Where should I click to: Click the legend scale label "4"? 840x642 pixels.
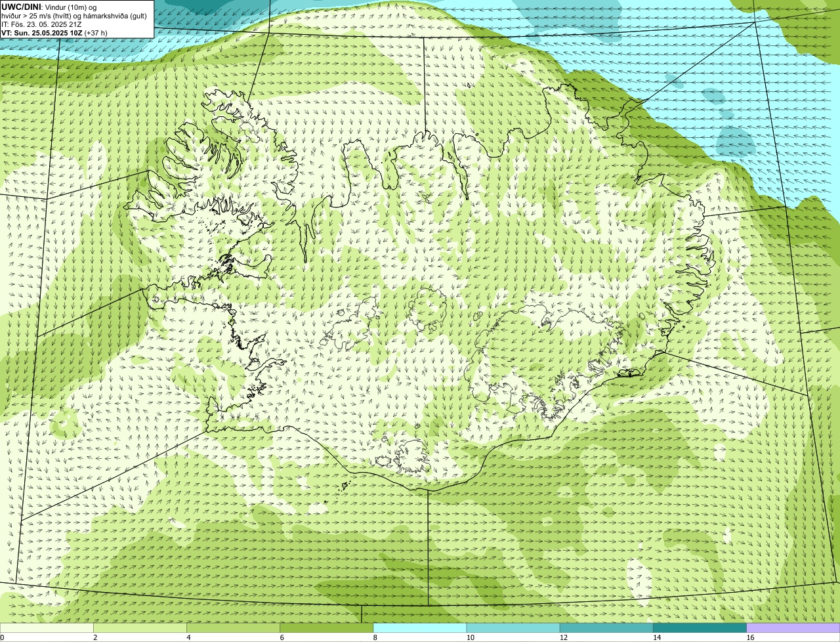(188, 637)
